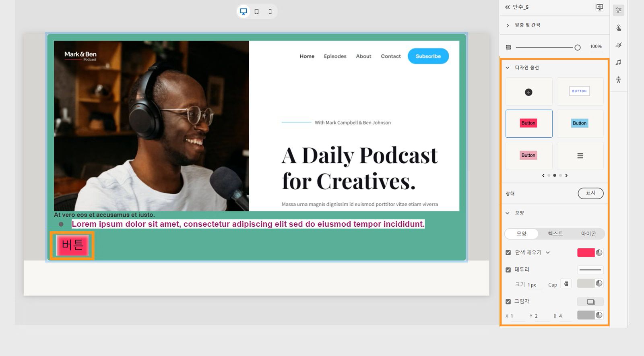This screenshot has height=356, width=644.
Task: Open the interactions pointer-hand panel icon
Action: (x=619, y=28)
